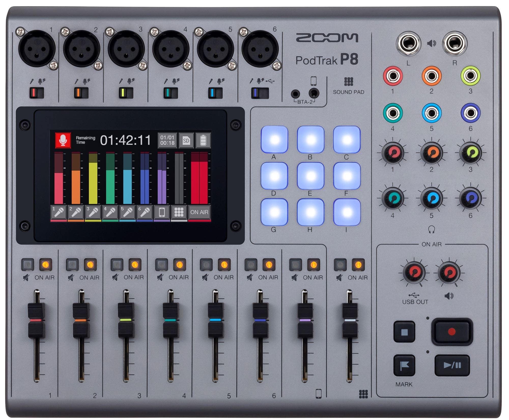This screenshot has height=420, width=509.
Task: Trigger sound pad I
Action: point(347,212)
